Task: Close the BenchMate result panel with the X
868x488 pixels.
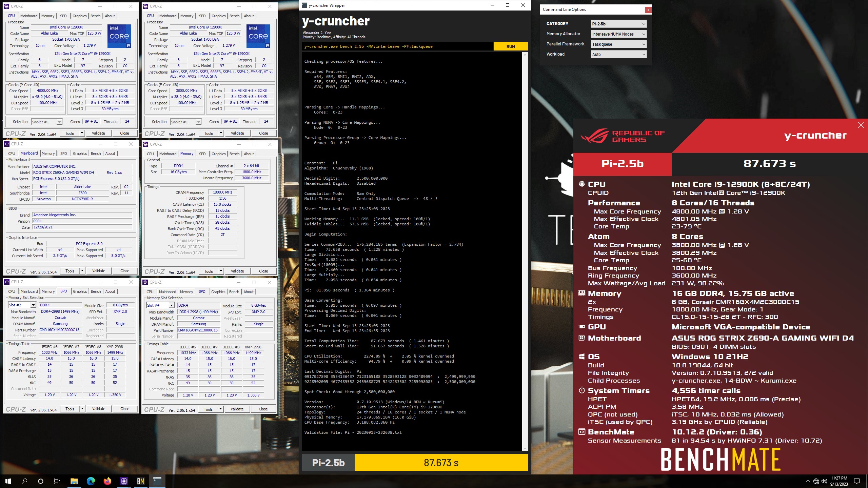Action: (x=861, y=125)
